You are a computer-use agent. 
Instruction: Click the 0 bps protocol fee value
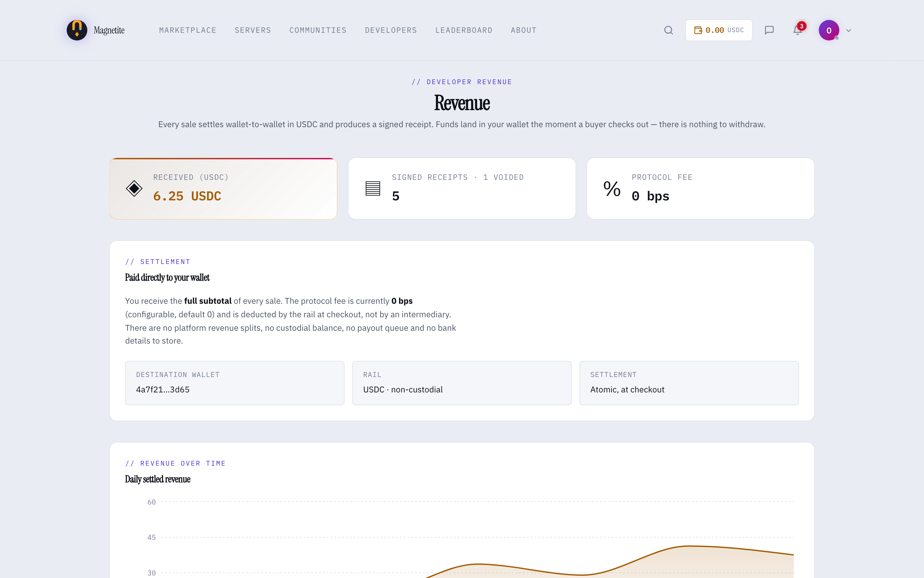pos(650,196)
